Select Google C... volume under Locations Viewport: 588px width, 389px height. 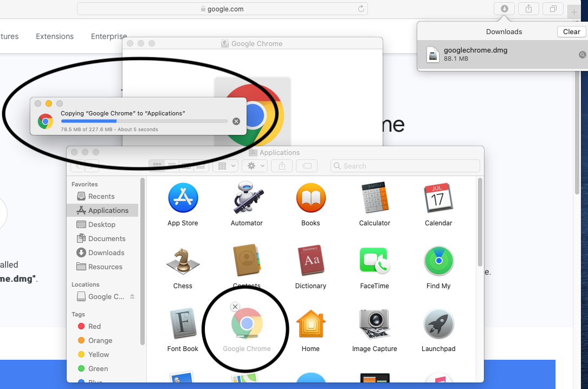point(100,296)
